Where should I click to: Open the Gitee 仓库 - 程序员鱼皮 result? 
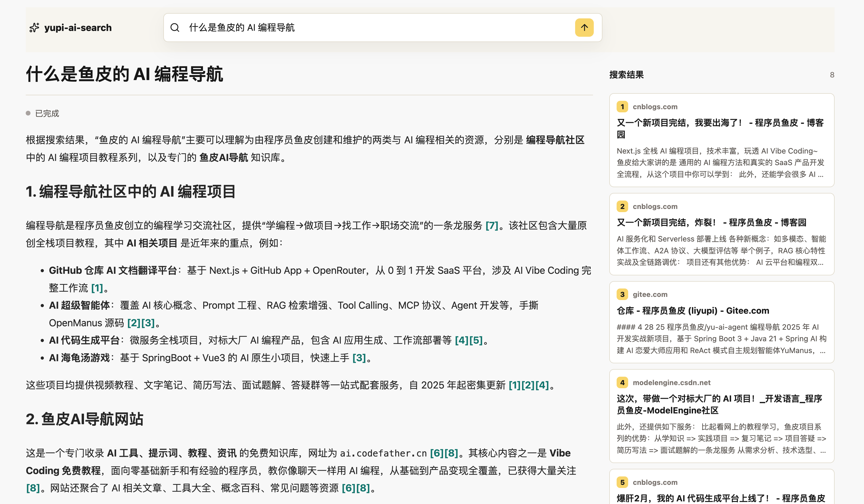point(693,311)
